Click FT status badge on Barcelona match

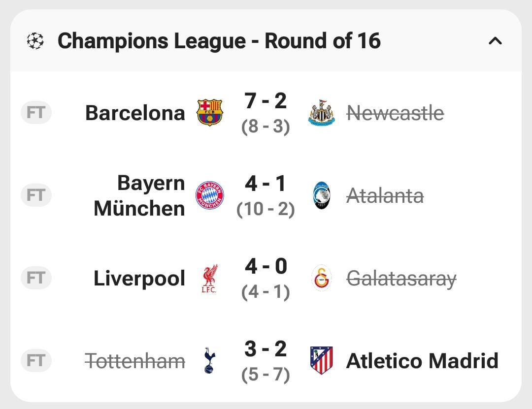[36, 113]
